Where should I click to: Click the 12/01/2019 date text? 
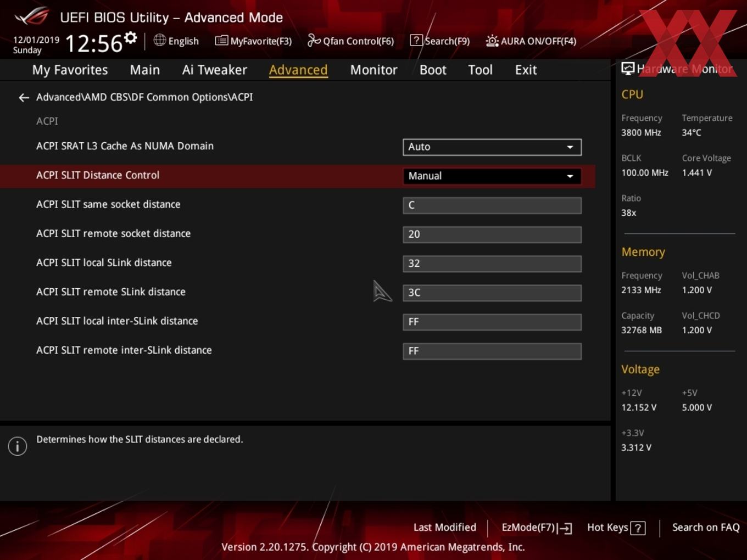click(x=36, y=40)
